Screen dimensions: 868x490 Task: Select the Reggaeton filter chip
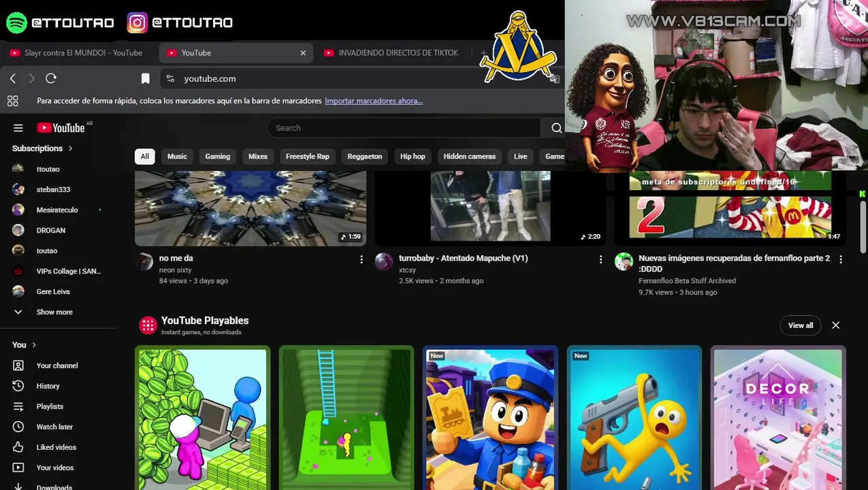click(x=365, y=157)
